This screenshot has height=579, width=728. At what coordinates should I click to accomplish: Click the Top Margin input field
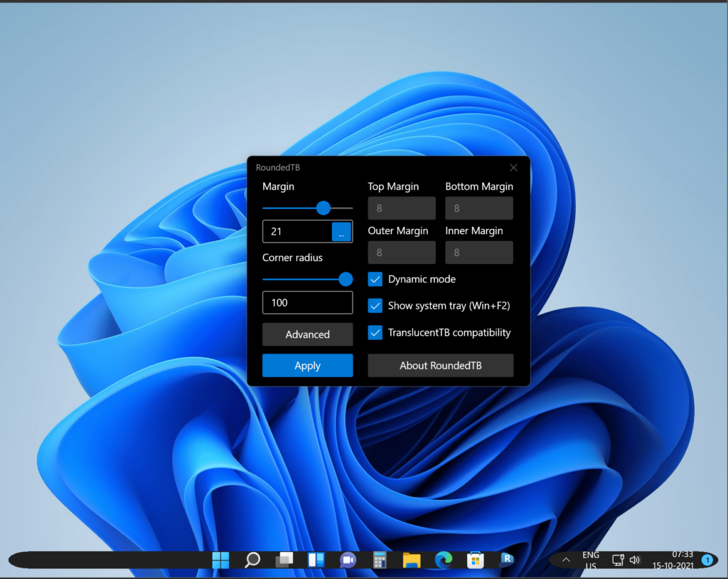pyautogui.click(x=402, y=208)
